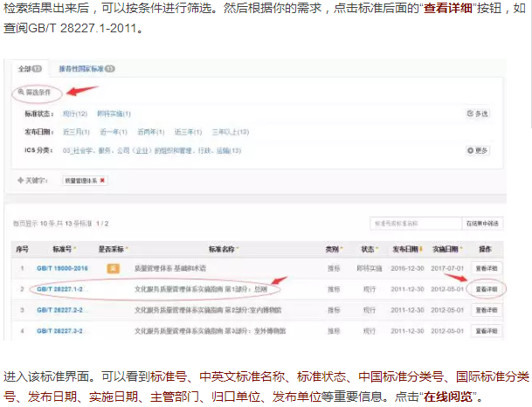Remove the 质量管理体系 keyword tag

pos(103,181)
